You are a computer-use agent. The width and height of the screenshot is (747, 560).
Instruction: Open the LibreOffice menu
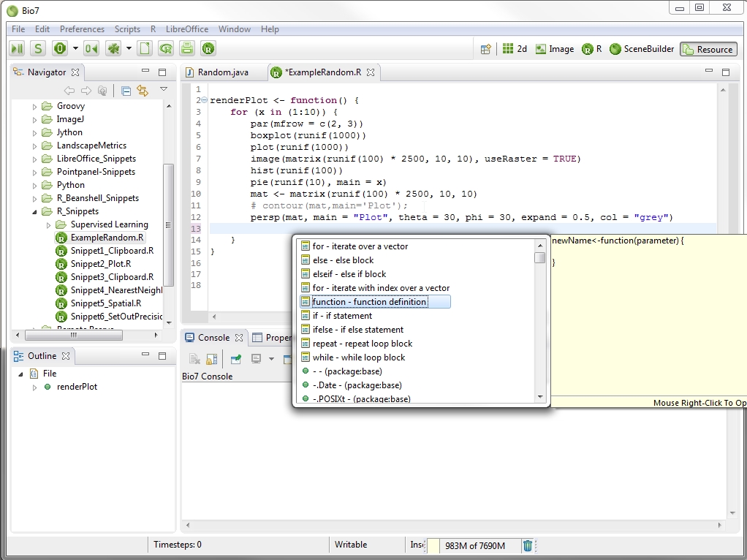coord(187,29)
